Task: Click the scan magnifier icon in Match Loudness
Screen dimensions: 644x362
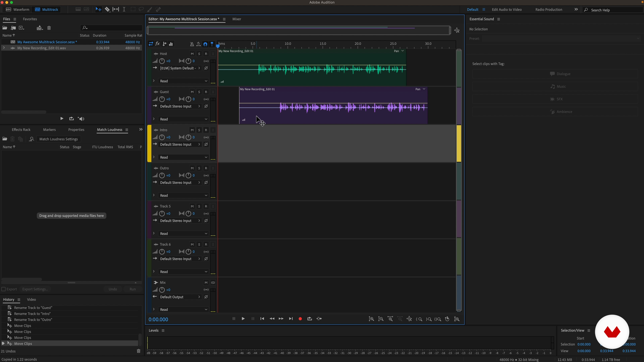Action: pos(31,139)
